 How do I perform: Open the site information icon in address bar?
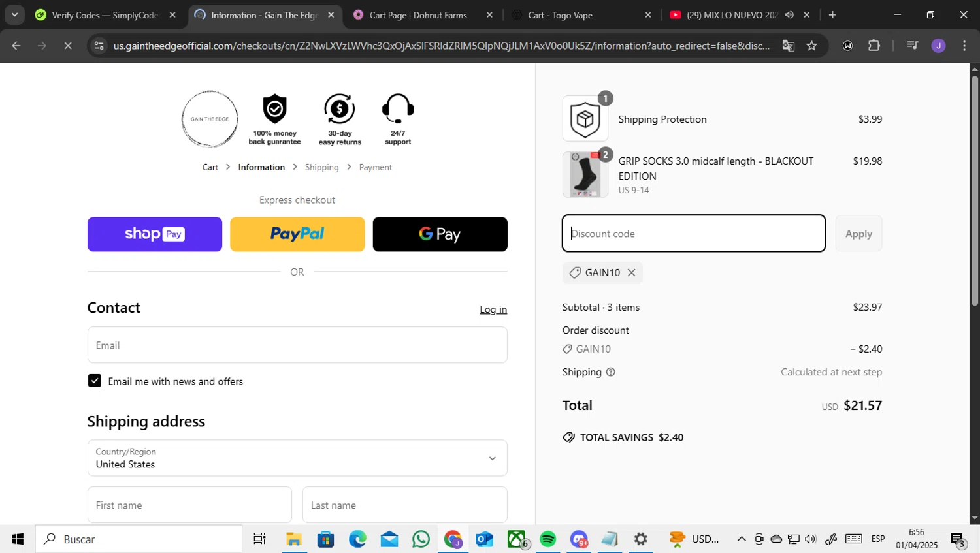99,46
